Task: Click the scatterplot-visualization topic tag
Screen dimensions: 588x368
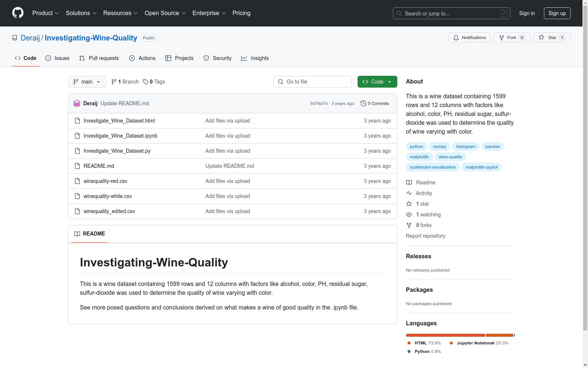Action: [x=433, y=167]
